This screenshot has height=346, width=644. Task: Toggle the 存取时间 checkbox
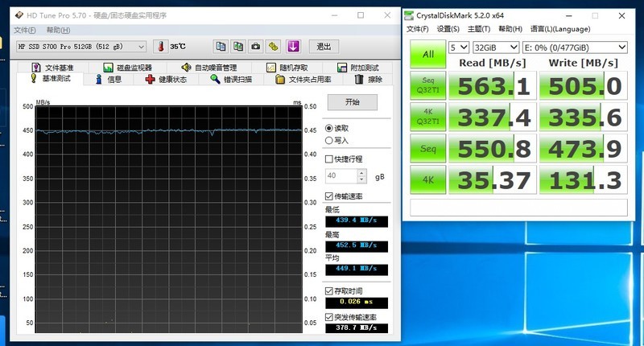pos(329,290)
